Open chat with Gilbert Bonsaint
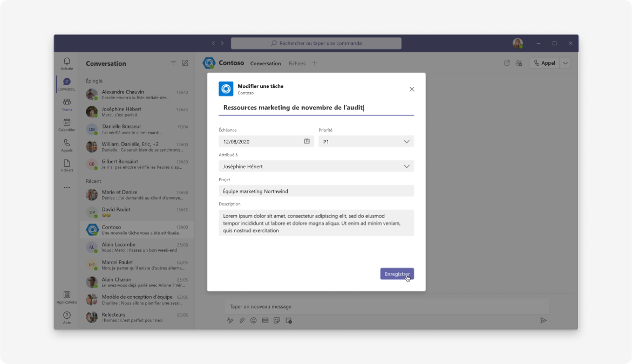 coord(137,164)
